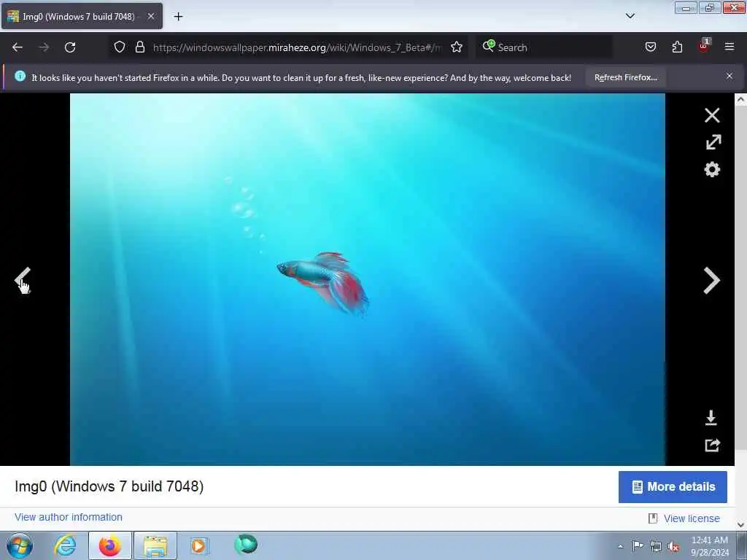The width and height of the screenshot is (747, 560).
Task: Show the next image with the right chevron
Action: pyautogui.click(x=712, y=281)
